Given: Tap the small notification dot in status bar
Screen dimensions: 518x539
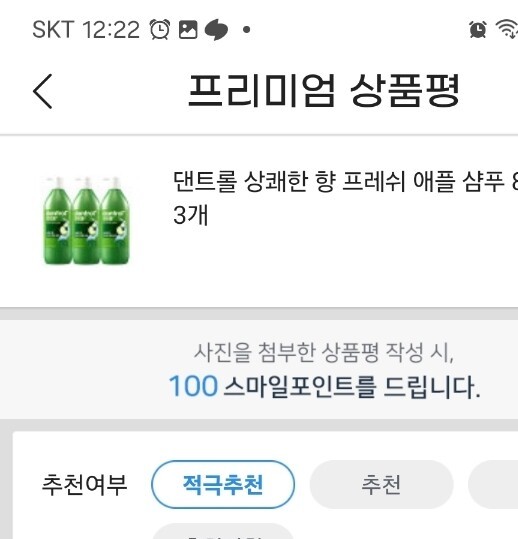Looking at the screenshot, I should pyautogui.click(x=246, y=30).
